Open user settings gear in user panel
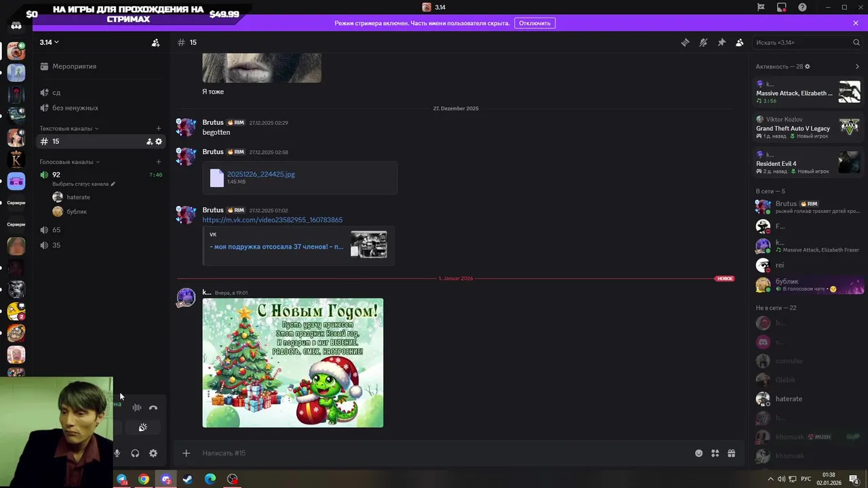 click(153, 453)
